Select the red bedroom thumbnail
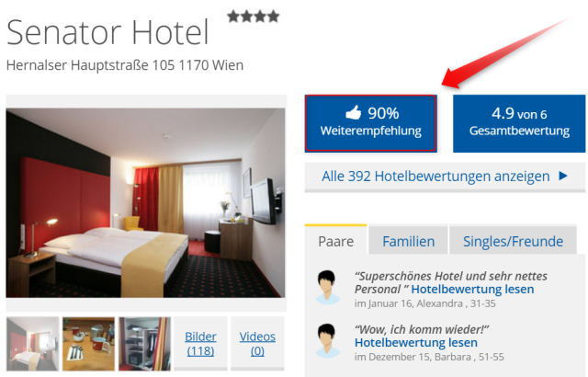The image size is (588, 377). tap(33, 344)
